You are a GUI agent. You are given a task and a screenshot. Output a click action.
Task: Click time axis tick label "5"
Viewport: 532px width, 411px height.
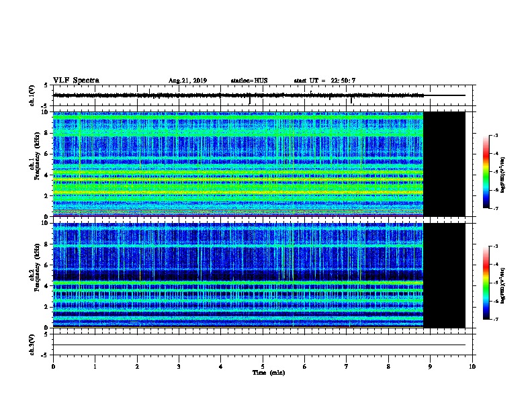pyautogui.click(x=263, y=367)
